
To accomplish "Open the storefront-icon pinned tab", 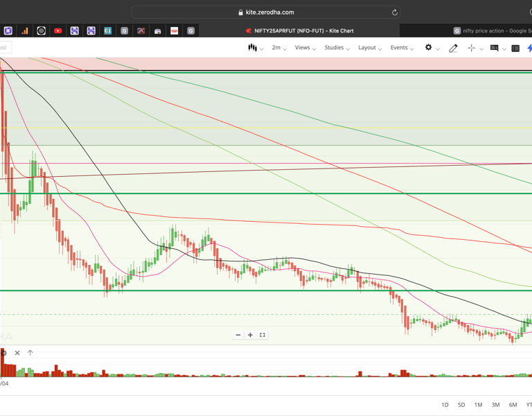I will pos(157,31).
